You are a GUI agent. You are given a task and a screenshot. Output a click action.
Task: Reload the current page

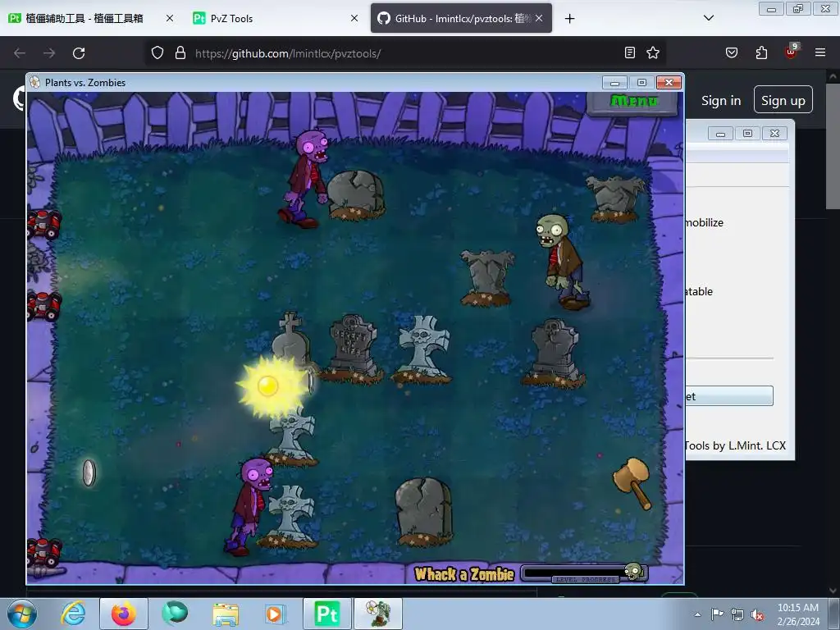tap(79, 53)
